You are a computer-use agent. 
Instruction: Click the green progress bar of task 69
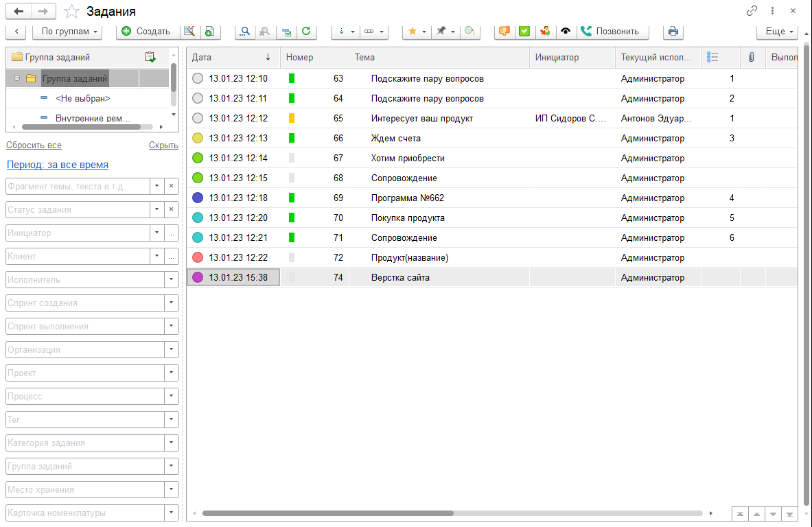[293, 198]
